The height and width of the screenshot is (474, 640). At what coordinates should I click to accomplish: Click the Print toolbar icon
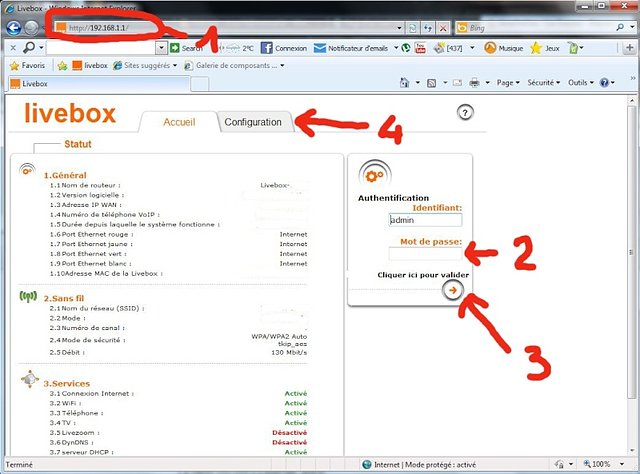pyautogui.click(x=474, y=84)
